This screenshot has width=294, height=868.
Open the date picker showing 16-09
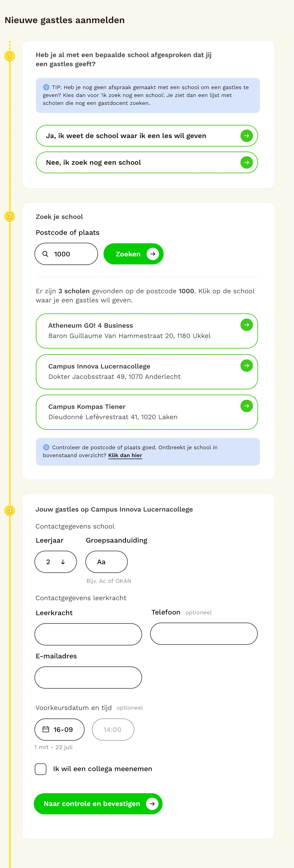coord(60,730)
